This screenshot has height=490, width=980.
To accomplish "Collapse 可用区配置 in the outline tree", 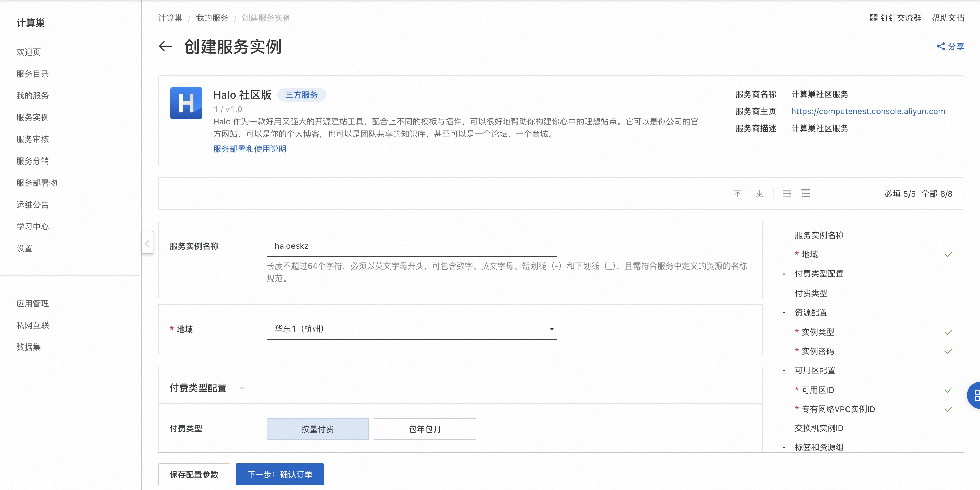I will click(x=784, y=370).
